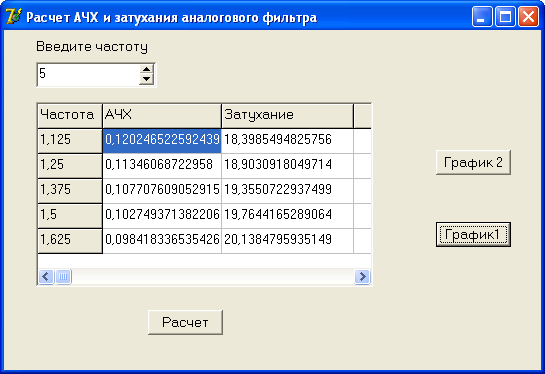This screenshot has height=374, width=545.
Task: Open График 2 chart
Action: point(473,162)
